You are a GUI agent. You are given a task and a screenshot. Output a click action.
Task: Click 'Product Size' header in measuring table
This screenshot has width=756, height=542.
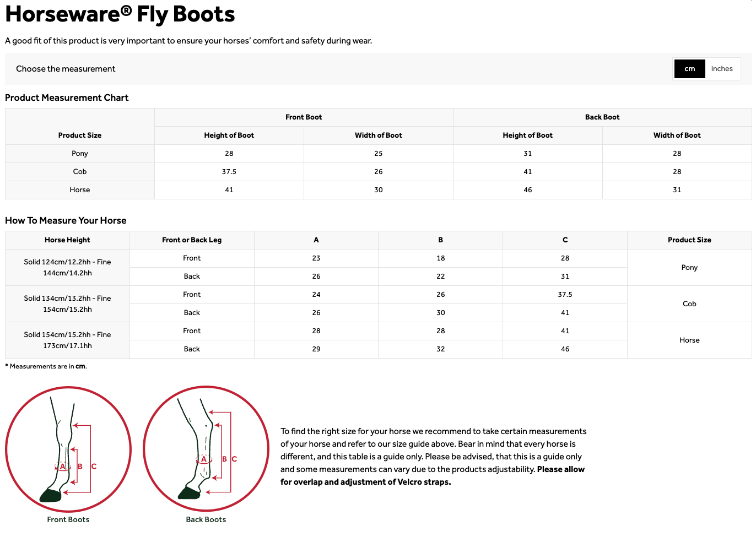click(689, 240)
